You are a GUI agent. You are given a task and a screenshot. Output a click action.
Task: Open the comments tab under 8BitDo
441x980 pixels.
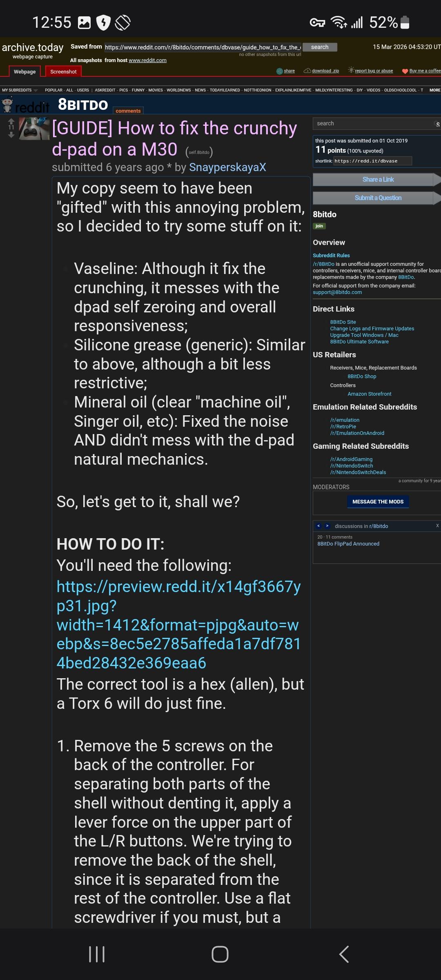pyautogui.click(x=128, y=111)
